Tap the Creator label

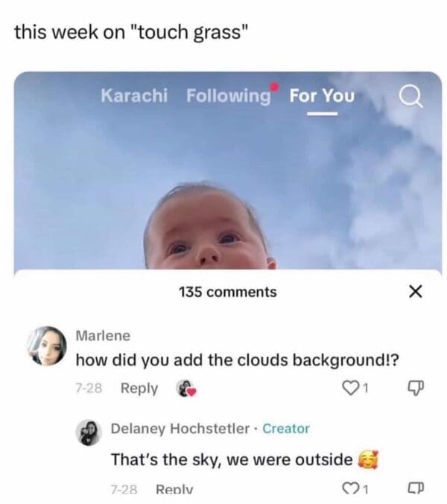[x=286, y=429]
